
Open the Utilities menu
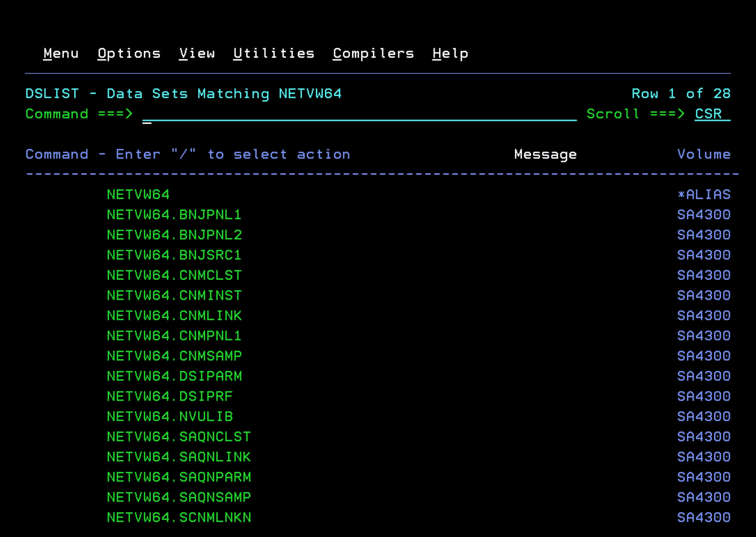(274, 53)
